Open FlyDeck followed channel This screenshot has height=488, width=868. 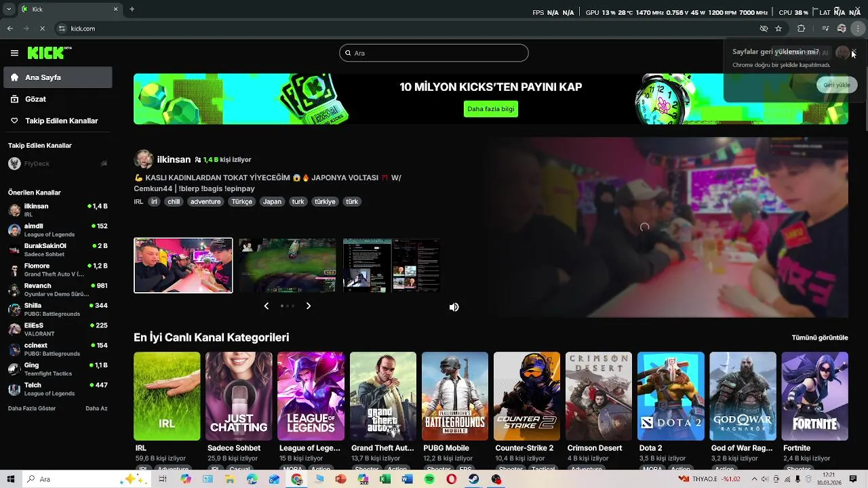click(58, 163)
